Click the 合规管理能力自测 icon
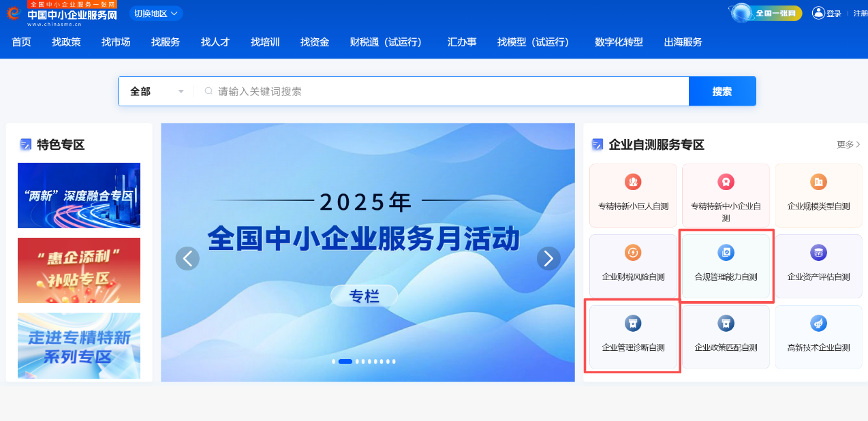The height and width of the screenshot is (421, 868). click(726, 253)
